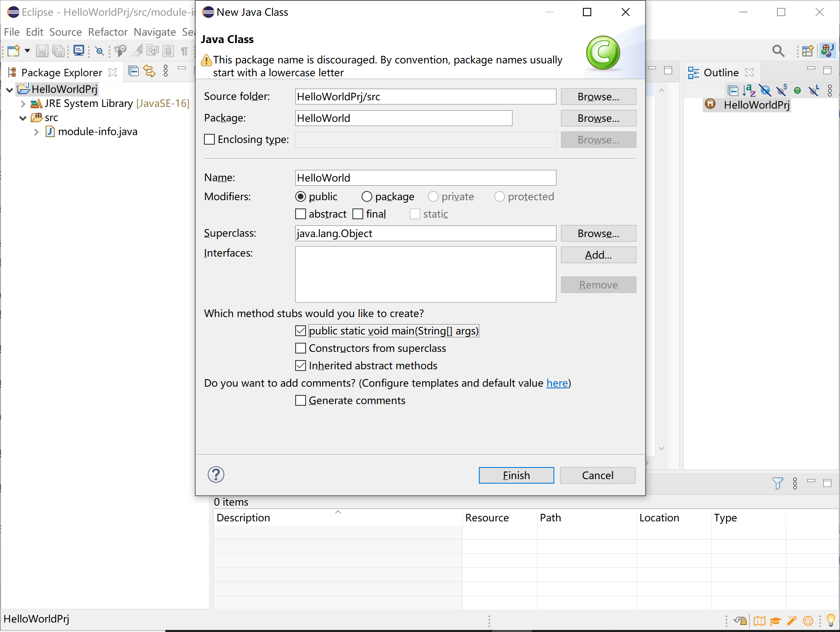Click the help question mark icon
840x632 pixels.
[x=216, y=475]
